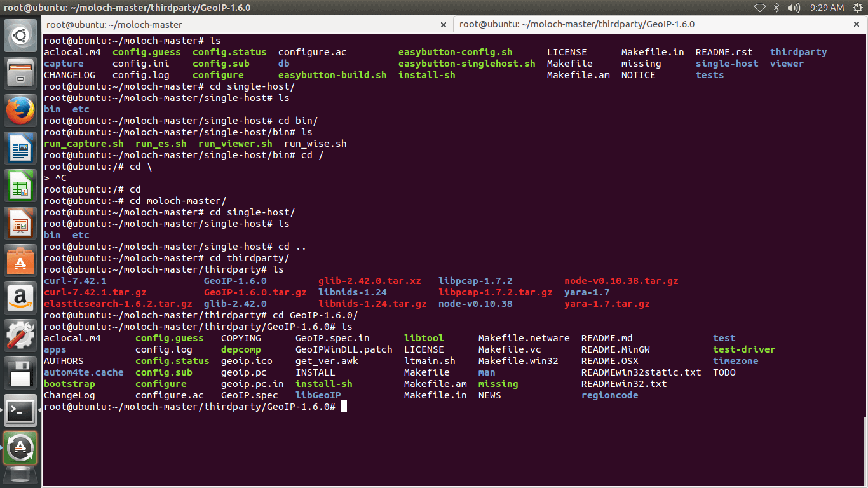The width and height of the screenshot is (868, 488).
Task: Click READMEwin32static.txt file name
Action: click(x=641, y=372)
